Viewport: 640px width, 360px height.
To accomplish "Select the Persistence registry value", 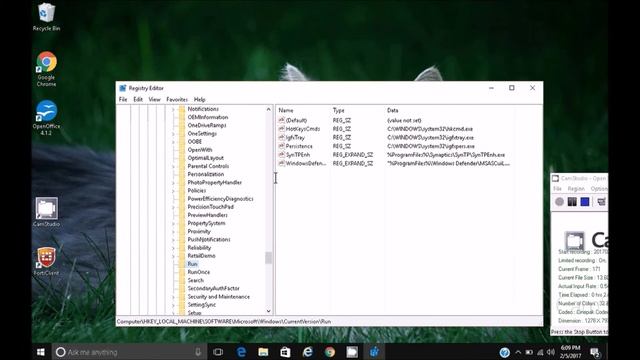I will [299, 146].
